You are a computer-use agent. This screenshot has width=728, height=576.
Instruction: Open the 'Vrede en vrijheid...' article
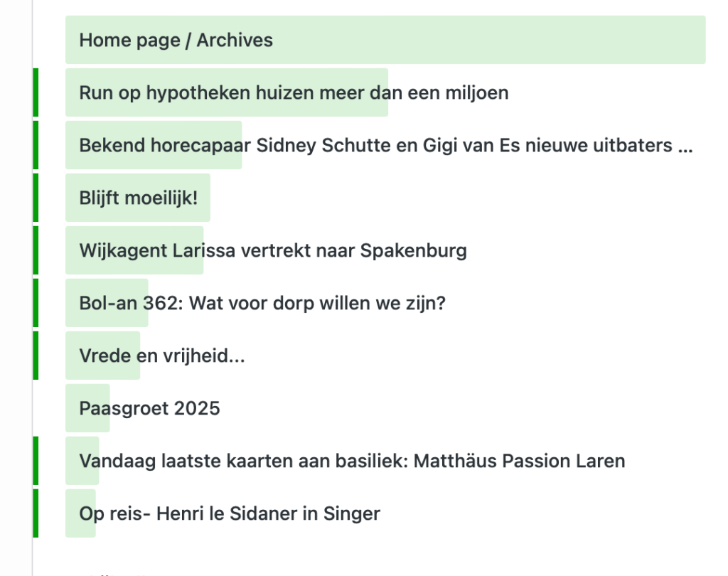[x=161, y=356]
